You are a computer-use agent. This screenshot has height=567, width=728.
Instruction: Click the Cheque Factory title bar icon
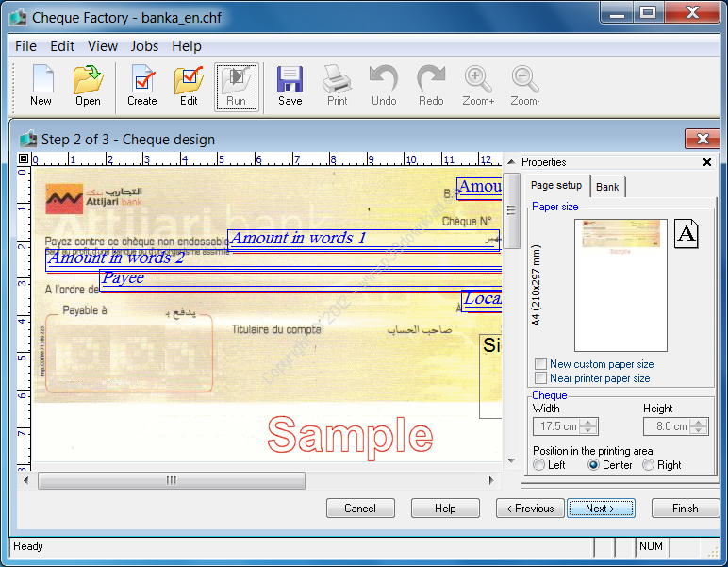pos(19,18)
